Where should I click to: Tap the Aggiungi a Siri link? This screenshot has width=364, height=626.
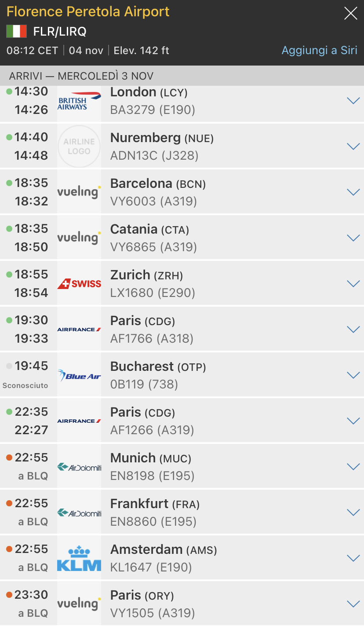319,50
